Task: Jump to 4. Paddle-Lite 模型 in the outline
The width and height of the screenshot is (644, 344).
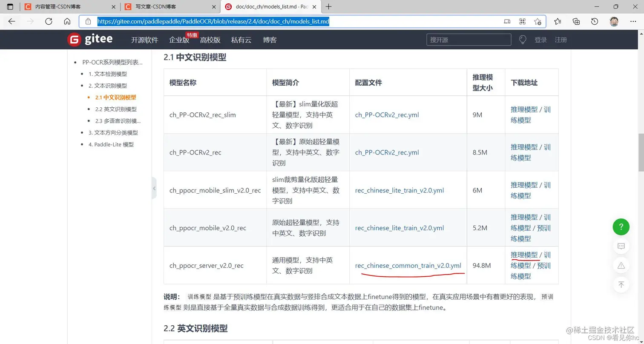Action: coord(111,144)
